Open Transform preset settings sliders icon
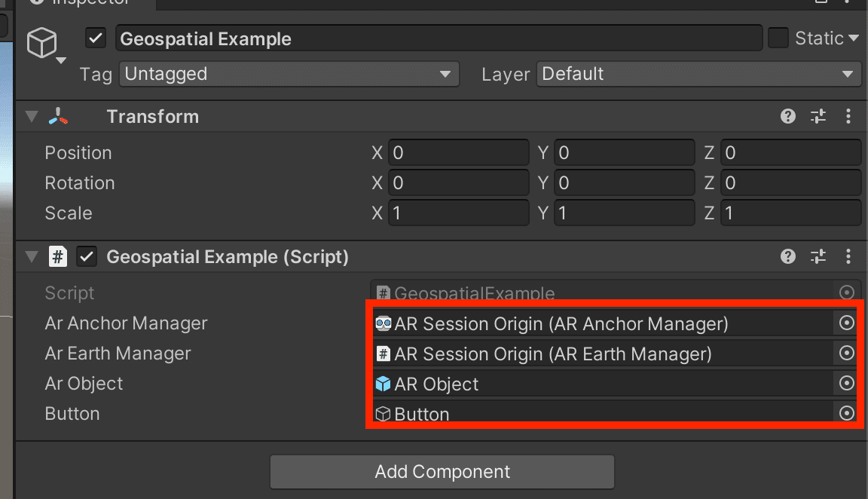Viewport: 868px width, 499px height. pos(818,116)
